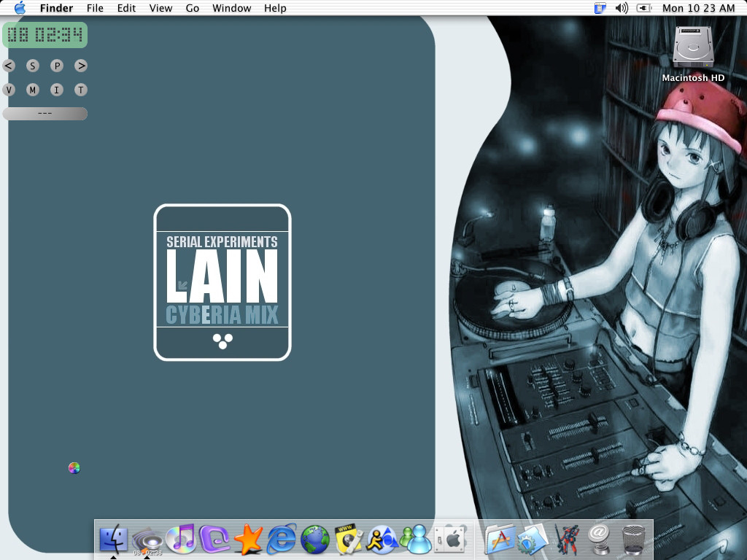Open the Go menu

193,8
